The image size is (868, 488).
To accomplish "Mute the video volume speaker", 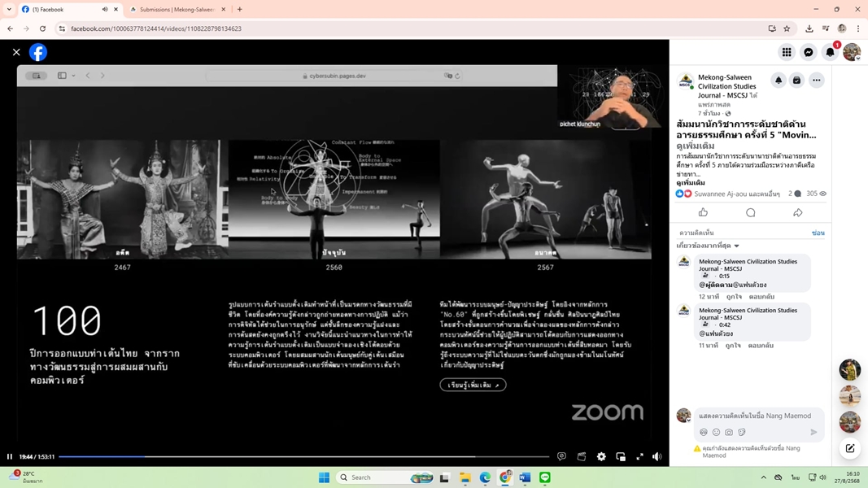I will click(x=656, y=457).
